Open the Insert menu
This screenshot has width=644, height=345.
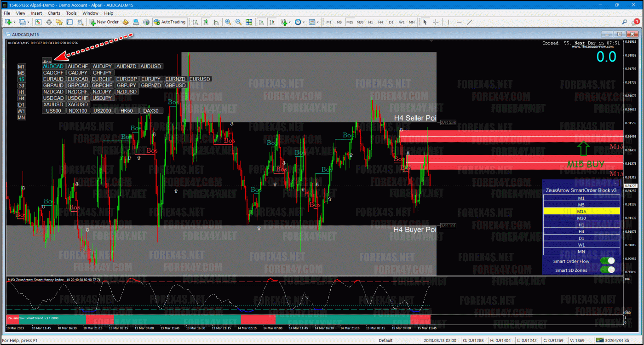click(x=36, y=13)
